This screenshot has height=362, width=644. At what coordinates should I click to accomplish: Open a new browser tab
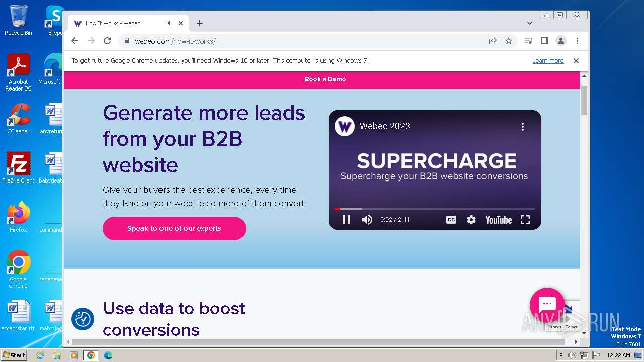pyautogui.click(x=200, y=23)
